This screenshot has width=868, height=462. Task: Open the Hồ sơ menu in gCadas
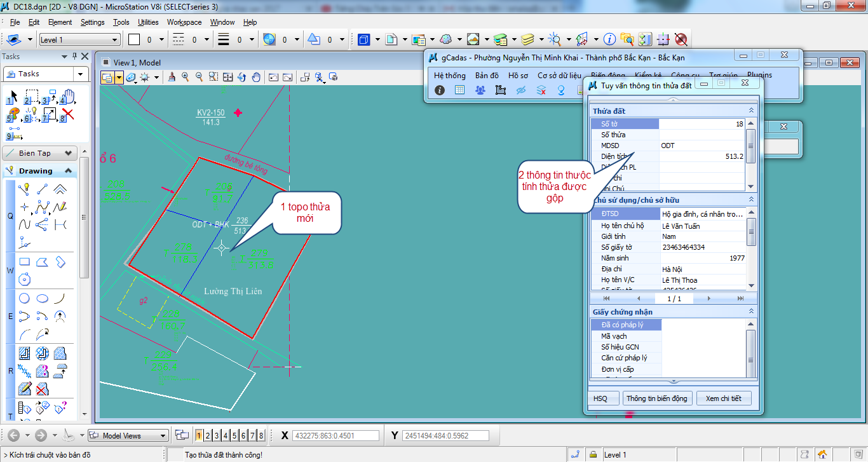tap(518, 75)
